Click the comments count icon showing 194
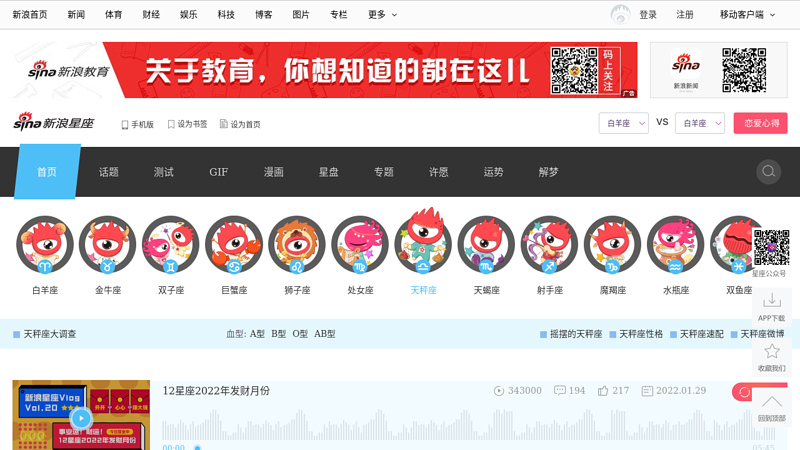Viewport: 800px width, 450px height. click(x=560, y=391)
